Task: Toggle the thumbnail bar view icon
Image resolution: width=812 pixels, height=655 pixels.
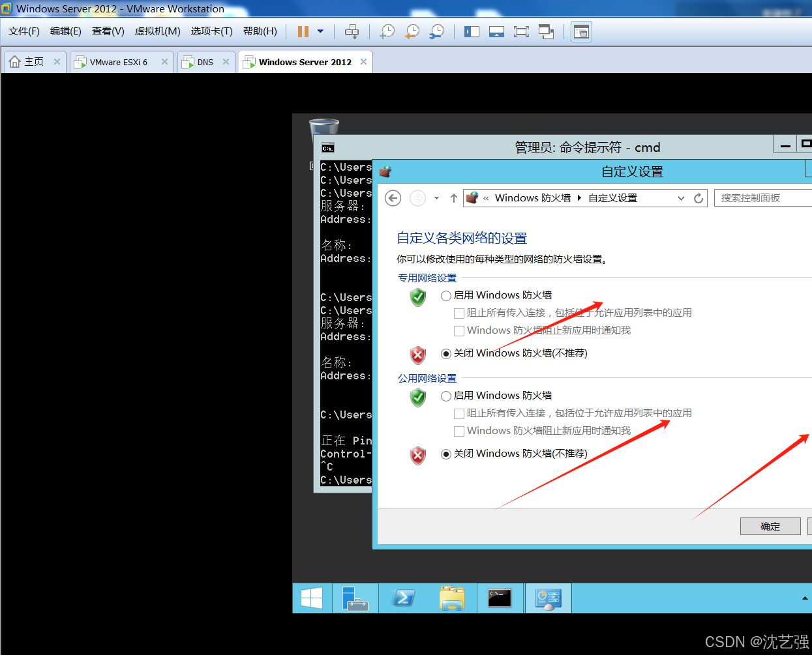Action: [496, 31]
